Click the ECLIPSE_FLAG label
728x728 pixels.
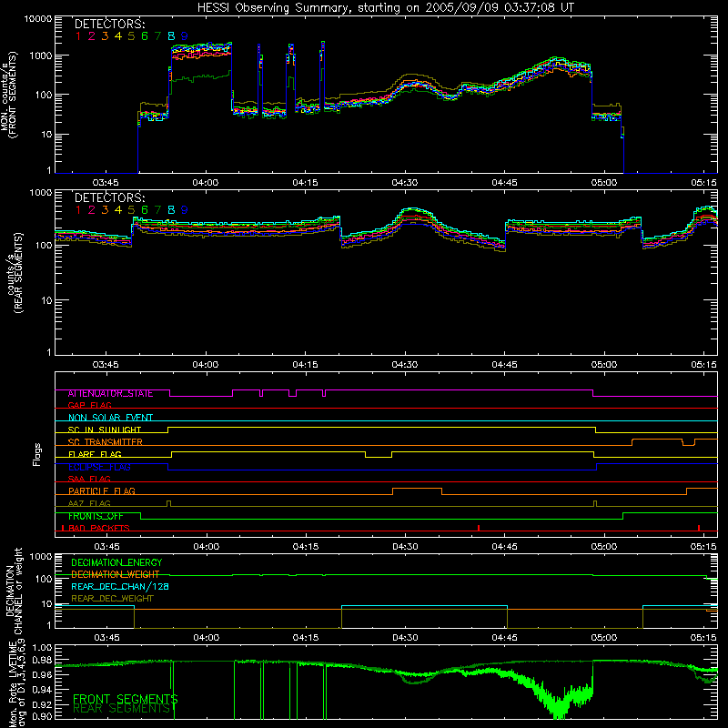point(99,467)
